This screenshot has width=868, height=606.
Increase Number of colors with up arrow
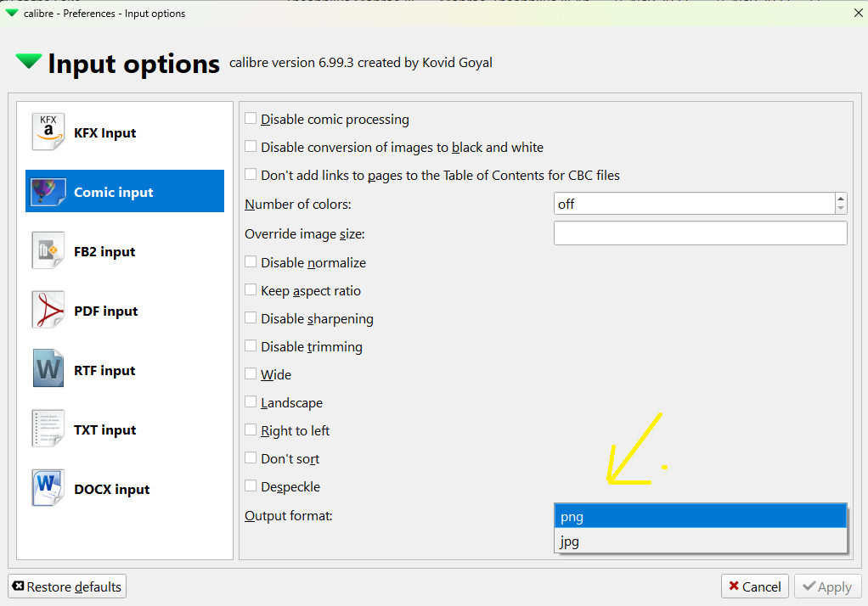click(841, 198)
